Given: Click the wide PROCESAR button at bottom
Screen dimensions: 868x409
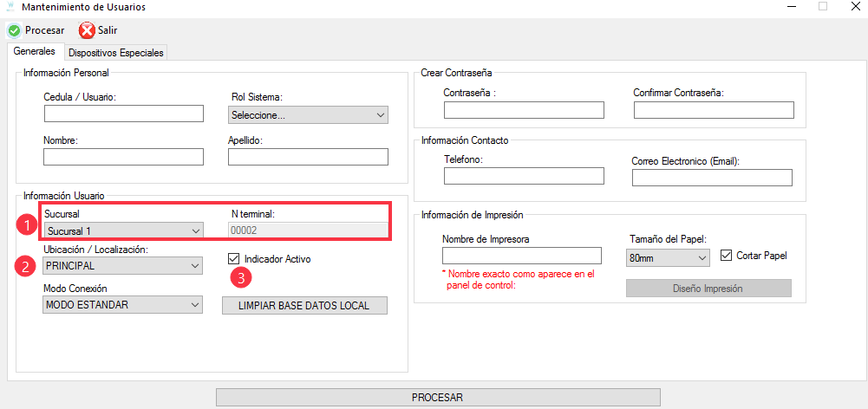Looking at the screenshot, I should click(x=437, y=398).
